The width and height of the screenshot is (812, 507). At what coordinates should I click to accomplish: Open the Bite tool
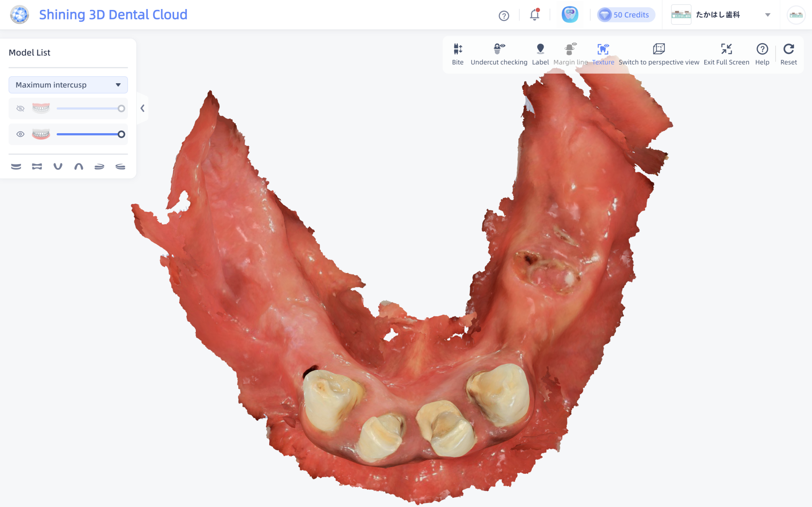point(458,54)
